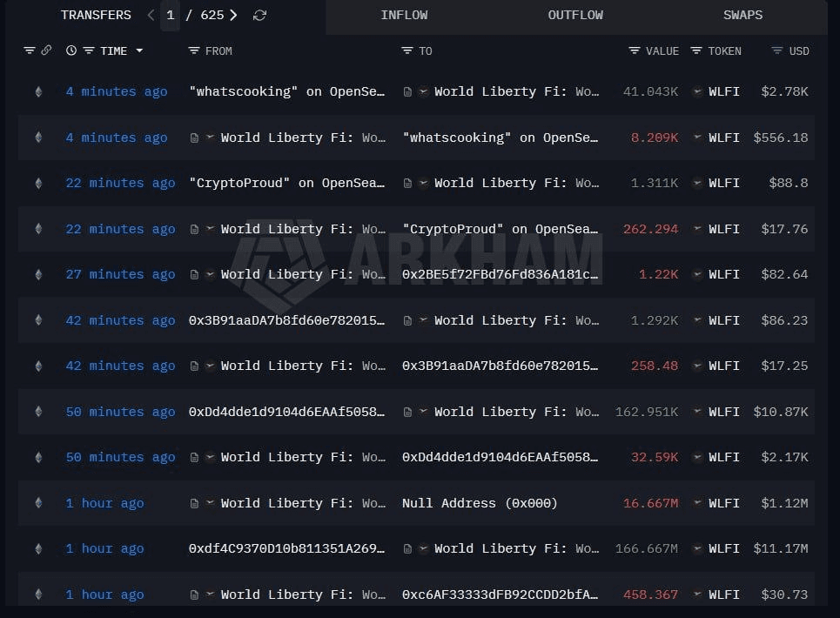Click the USD amount $86.23

[784, 320]
